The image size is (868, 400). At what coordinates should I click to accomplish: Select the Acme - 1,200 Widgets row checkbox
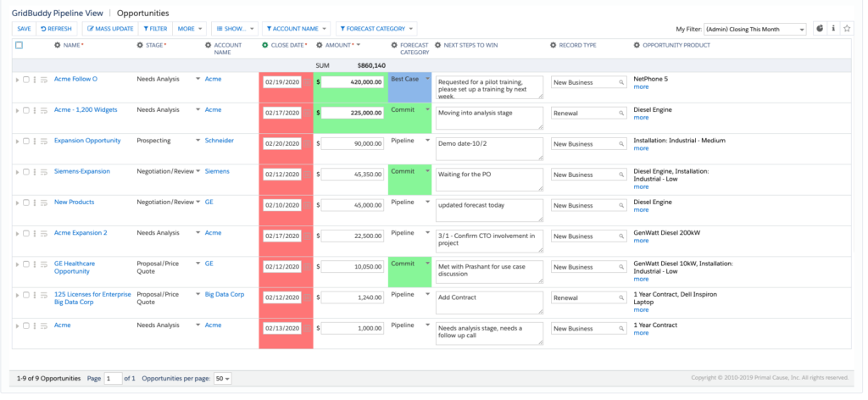(25, 110)
